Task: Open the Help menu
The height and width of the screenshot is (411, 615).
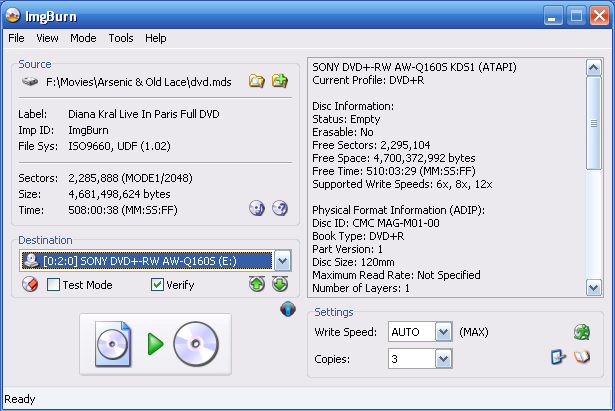Action: click(156, 38)
